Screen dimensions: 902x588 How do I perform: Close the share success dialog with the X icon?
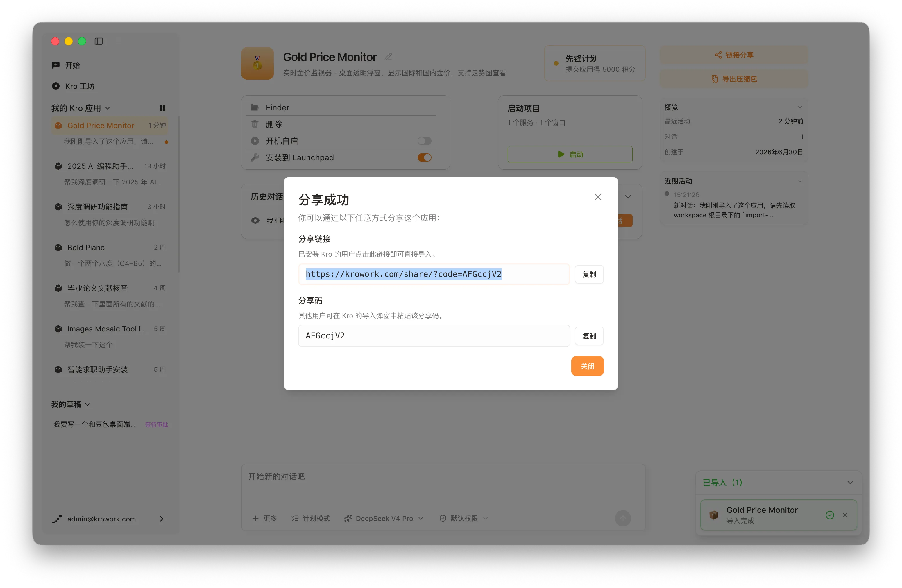tap(598, 197)
